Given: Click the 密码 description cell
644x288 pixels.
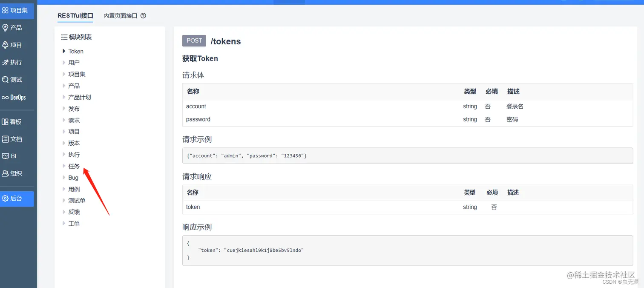Looking at the screenshot, I should (x=512, y=119).
